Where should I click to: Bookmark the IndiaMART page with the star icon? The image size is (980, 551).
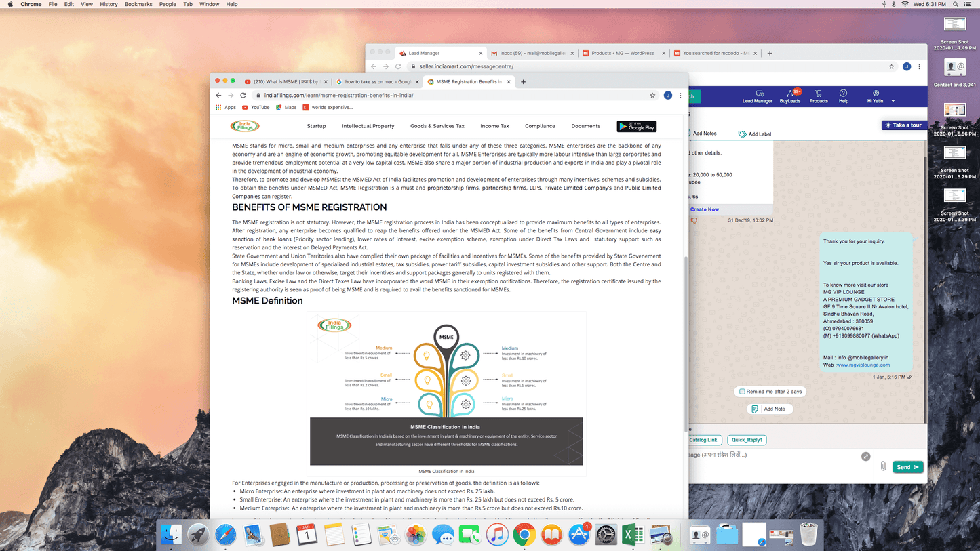(x=891, y=66)
